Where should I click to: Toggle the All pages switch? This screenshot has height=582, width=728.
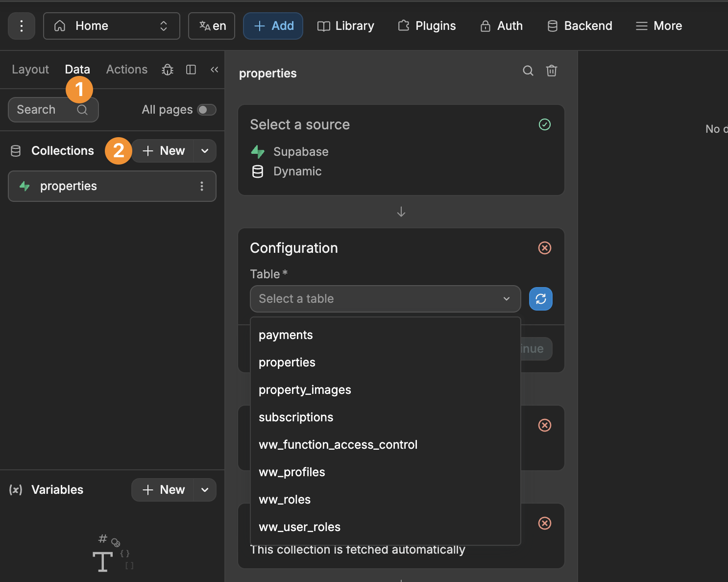pos(206,110)
